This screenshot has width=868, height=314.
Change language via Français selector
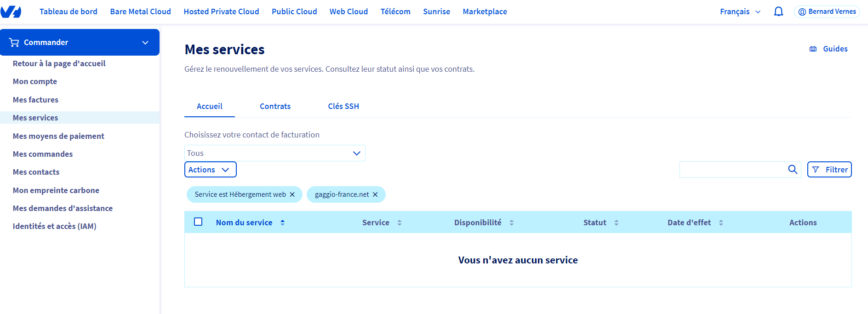coord(740,12)
